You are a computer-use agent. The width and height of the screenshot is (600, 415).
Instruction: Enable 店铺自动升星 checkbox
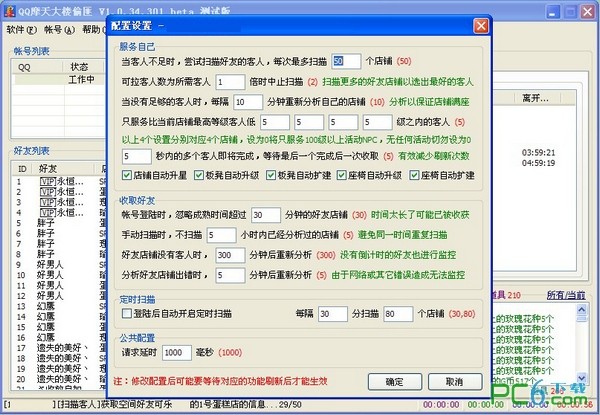pyautogui.click(x=127, y=175)
